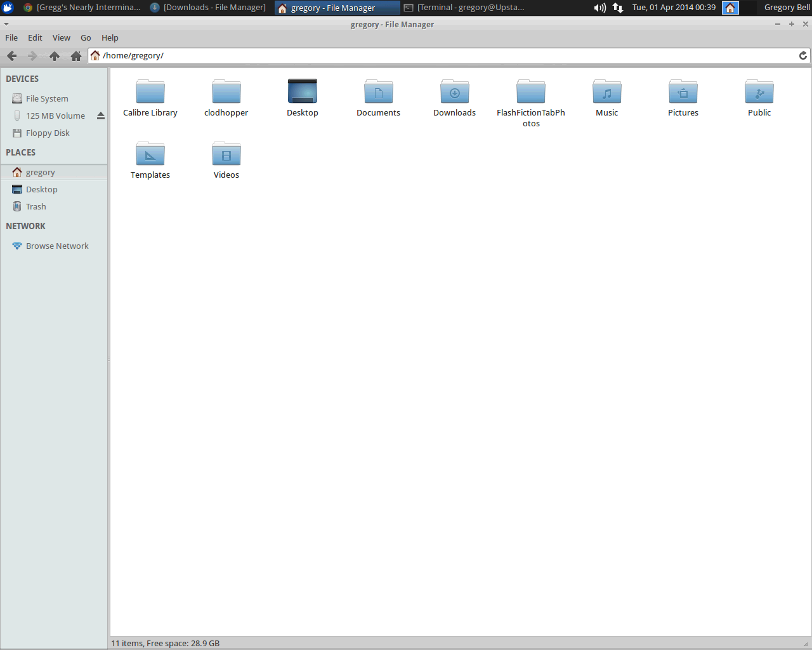Open the window menu arrow in title bar
Screen dimensions: 812x650
6,24
